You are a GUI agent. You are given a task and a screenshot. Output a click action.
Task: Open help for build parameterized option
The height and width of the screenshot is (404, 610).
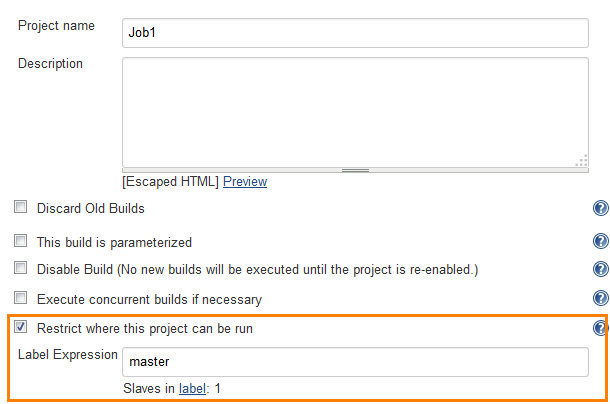[x=601, y=241]
